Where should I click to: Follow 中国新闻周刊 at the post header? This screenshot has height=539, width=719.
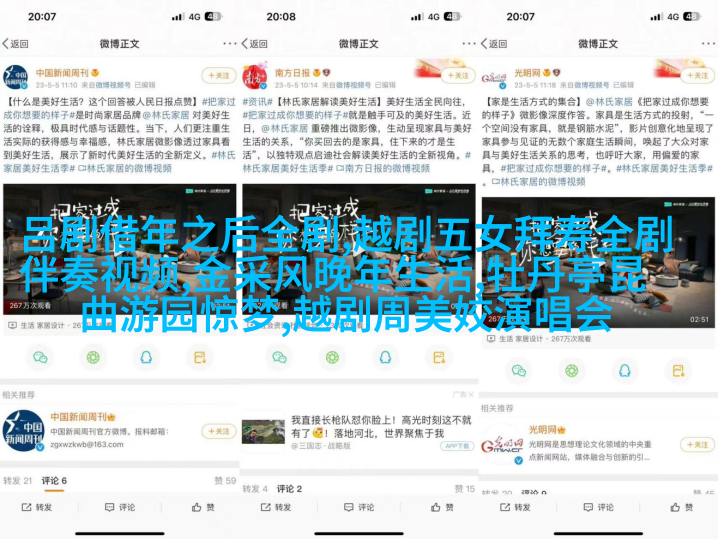click(x=218, y=76)
